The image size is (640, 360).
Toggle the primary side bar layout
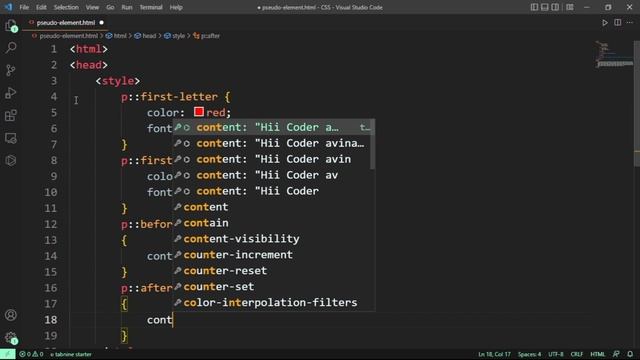(x=534, y=7)
